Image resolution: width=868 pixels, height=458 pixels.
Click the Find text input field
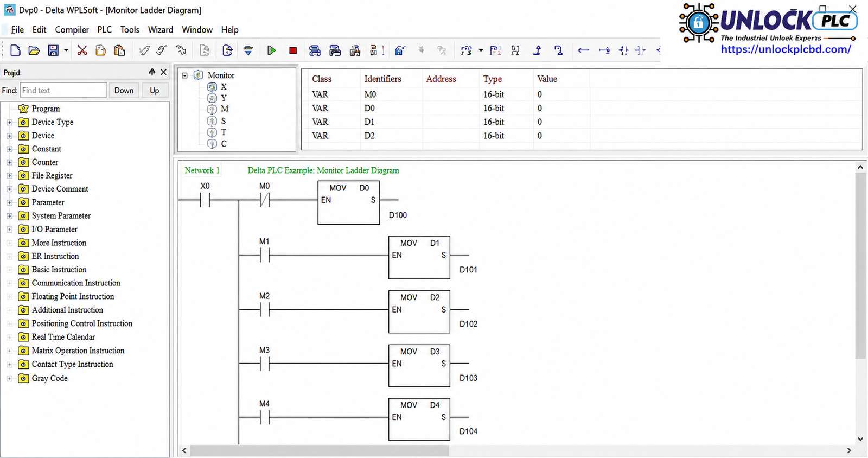pyautogui.click(x=63, y=91)
